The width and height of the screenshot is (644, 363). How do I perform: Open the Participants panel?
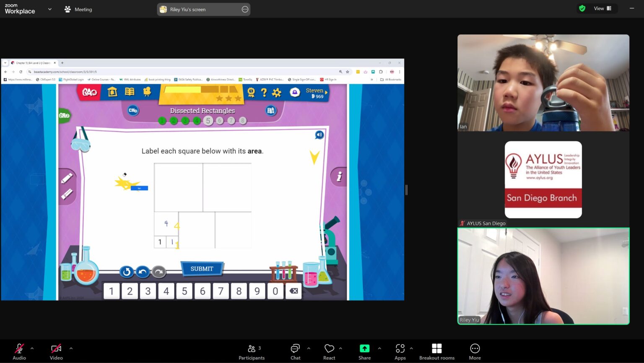[x=252, y=351]
